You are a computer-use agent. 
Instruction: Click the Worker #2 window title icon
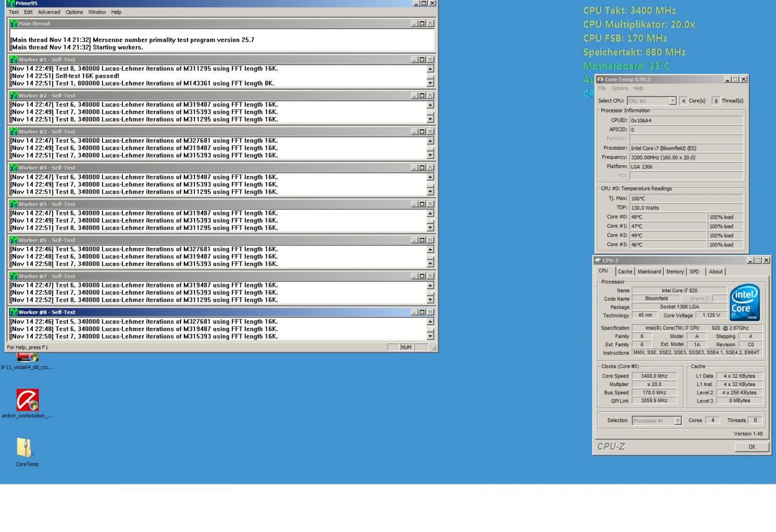point(13,96)
